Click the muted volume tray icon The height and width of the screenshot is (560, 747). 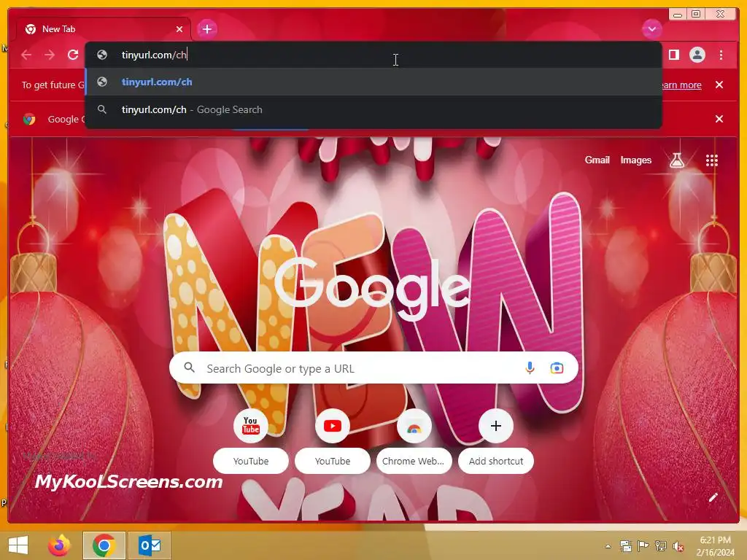click(678, 546)
